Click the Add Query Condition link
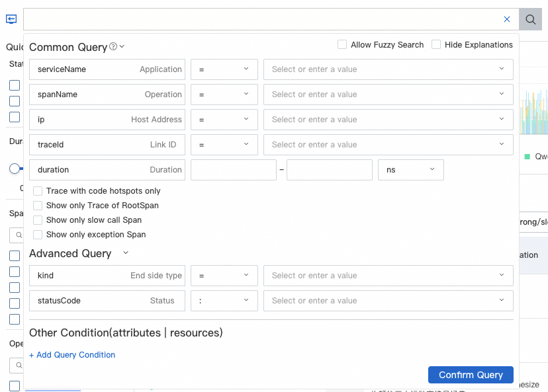The width and height of the screenshot is (548, 392). pyautogui.click(x=72, y=355)
